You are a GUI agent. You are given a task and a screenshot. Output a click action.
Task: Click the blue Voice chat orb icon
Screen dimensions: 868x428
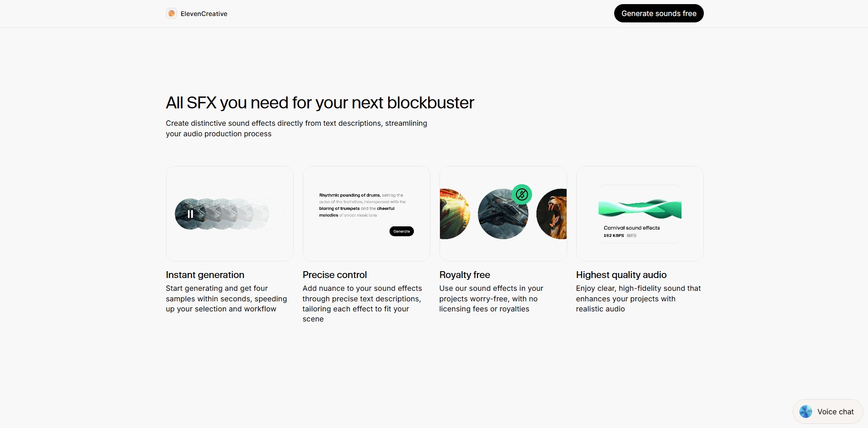(805, 412)
